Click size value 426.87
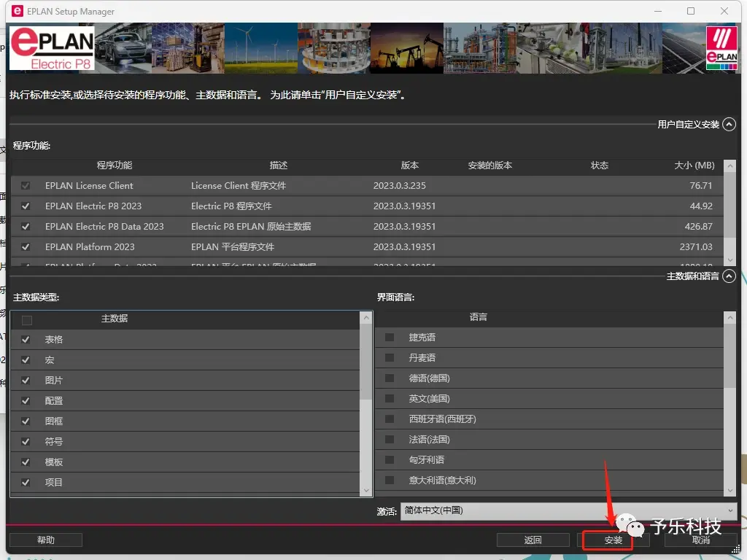This screenshot has height=560, width=747. point(698,227)
